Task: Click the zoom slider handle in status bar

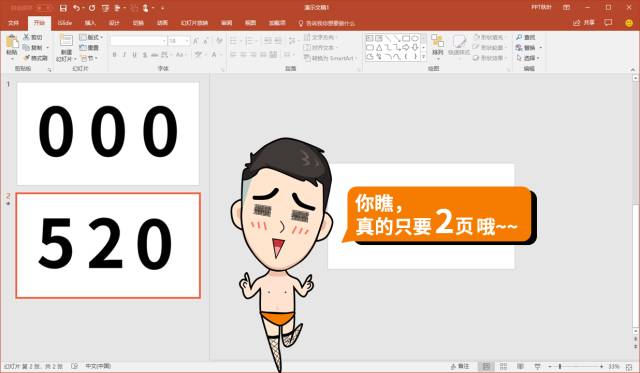Action: click(x=560, y=366)
